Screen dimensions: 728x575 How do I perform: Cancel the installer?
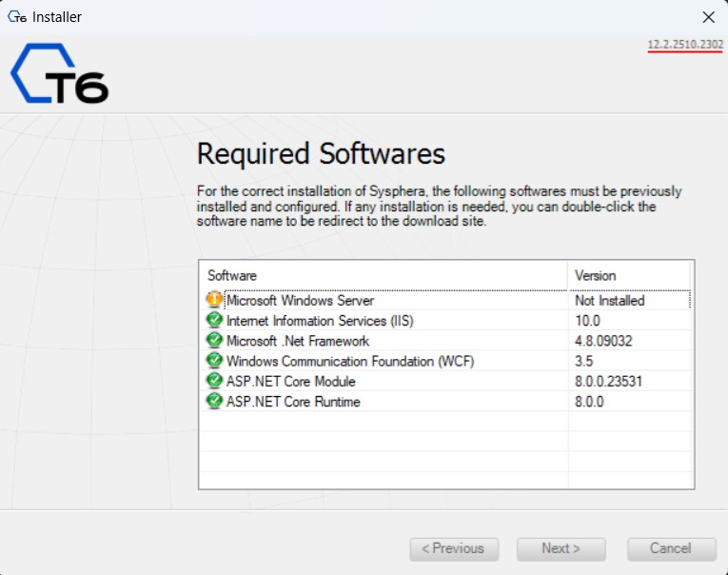[671, 549]
